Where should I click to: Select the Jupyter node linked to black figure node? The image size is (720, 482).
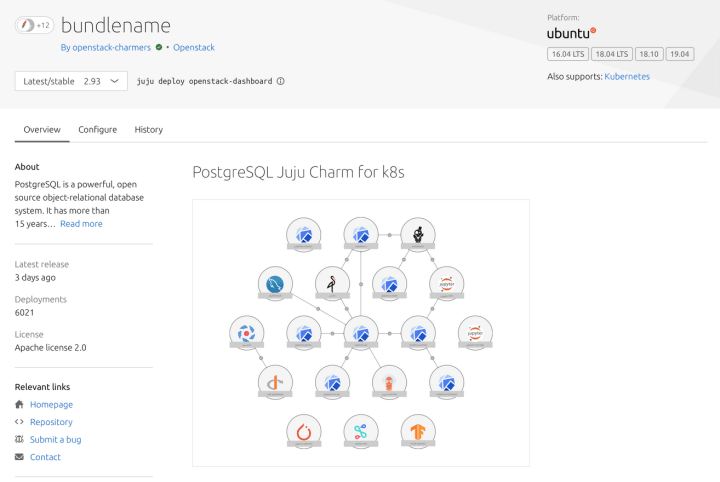click(x=446, y=283)
